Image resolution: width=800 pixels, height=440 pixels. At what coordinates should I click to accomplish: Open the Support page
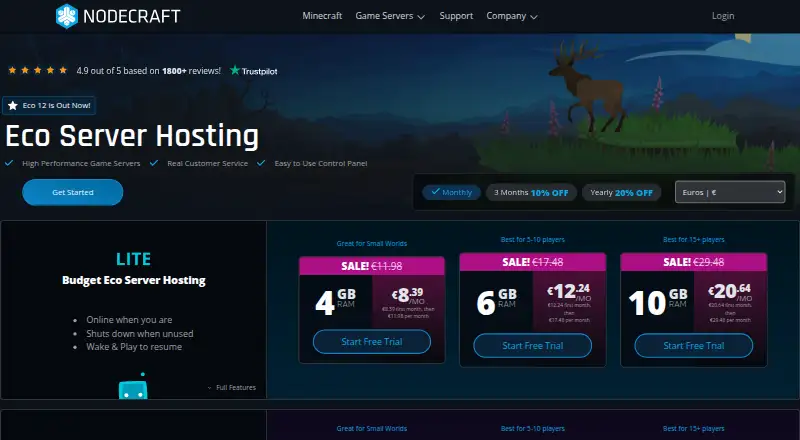point(456,16)
